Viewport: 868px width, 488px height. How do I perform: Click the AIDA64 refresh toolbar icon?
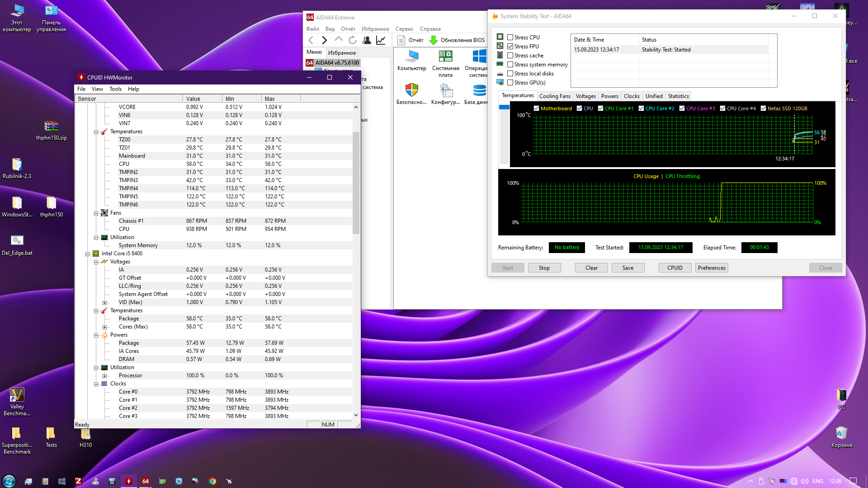pos(353,40)
